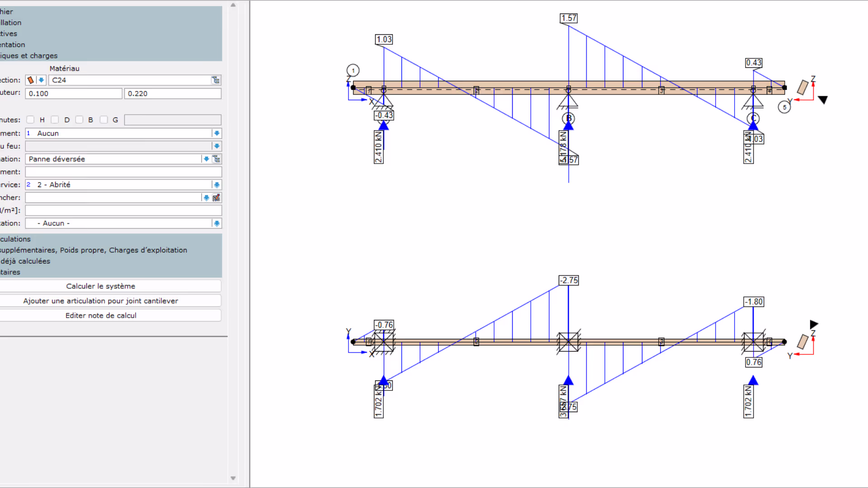This screenshot has width=868, height=488.
Task: Click the edit icon in the plancher row
Action: (x=217, y=197)
